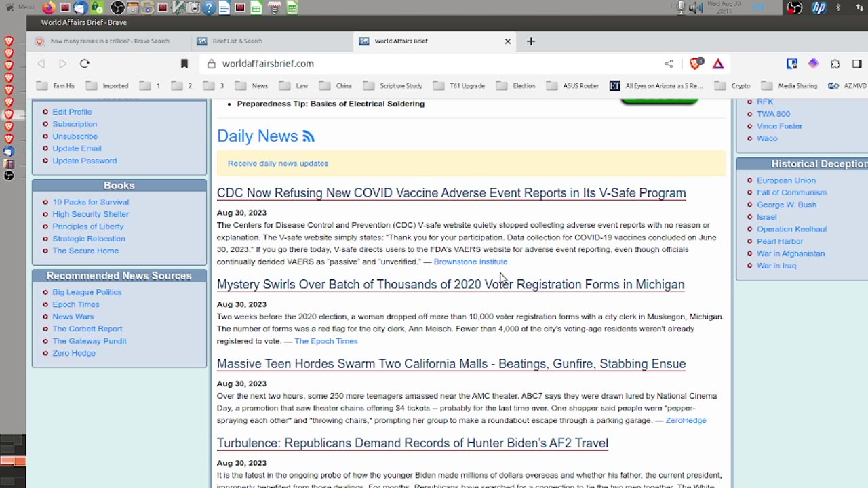Image resolution: width=868 pixels, height=488 pixels.
Task: Open the CDC Now Refusing COVID Vaccine headline
Action: point(451,193)
